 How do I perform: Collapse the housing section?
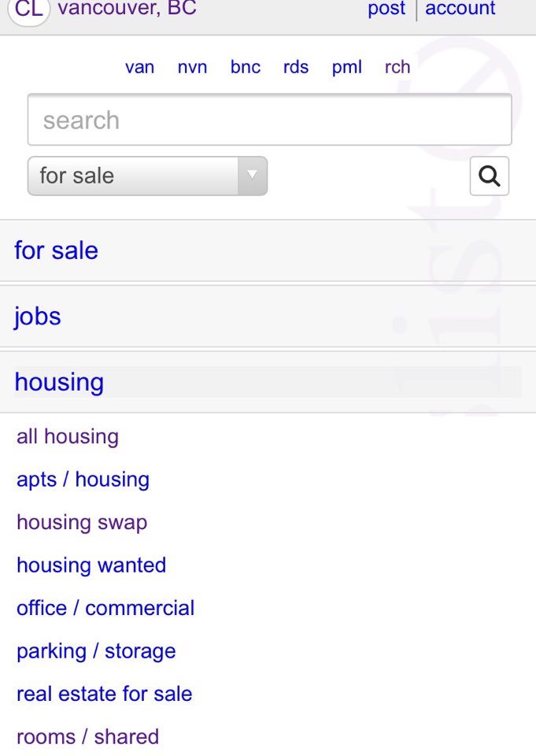(x=59, y=382)
